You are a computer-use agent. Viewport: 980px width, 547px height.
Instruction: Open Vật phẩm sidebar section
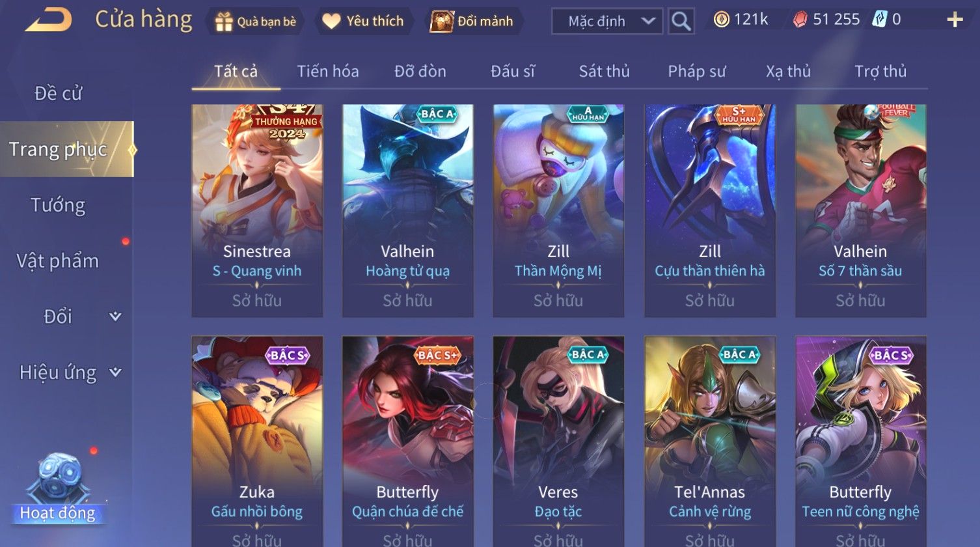tap(58, 261)
